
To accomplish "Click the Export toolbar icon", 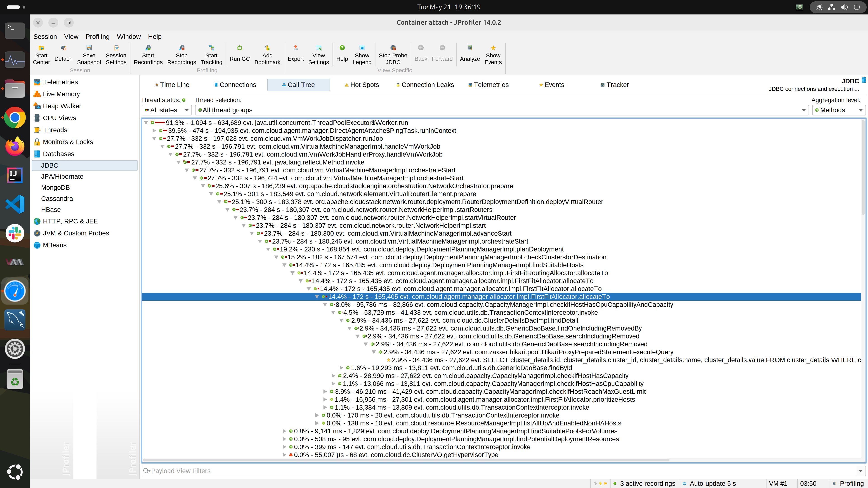I will 295,48.
